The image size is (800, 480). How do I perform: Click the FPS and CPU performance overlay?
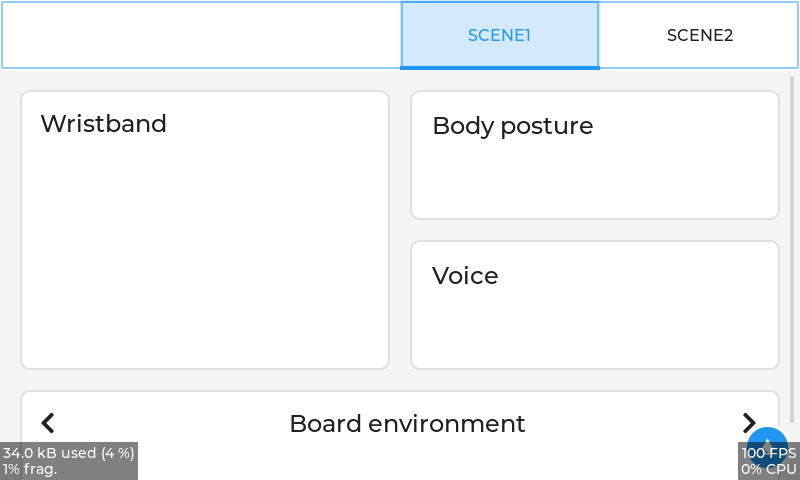coord(768,460)
